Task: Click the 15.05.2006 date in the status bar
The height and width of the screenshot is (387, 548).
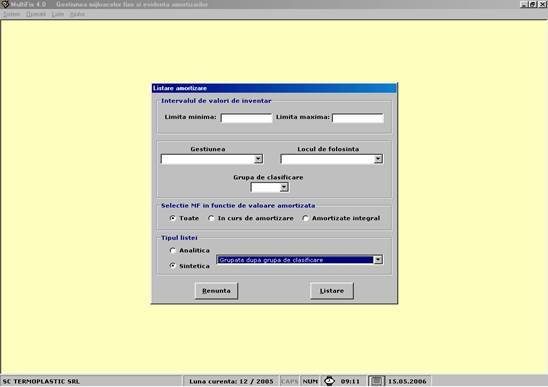Action: click(x=407, y=381)
